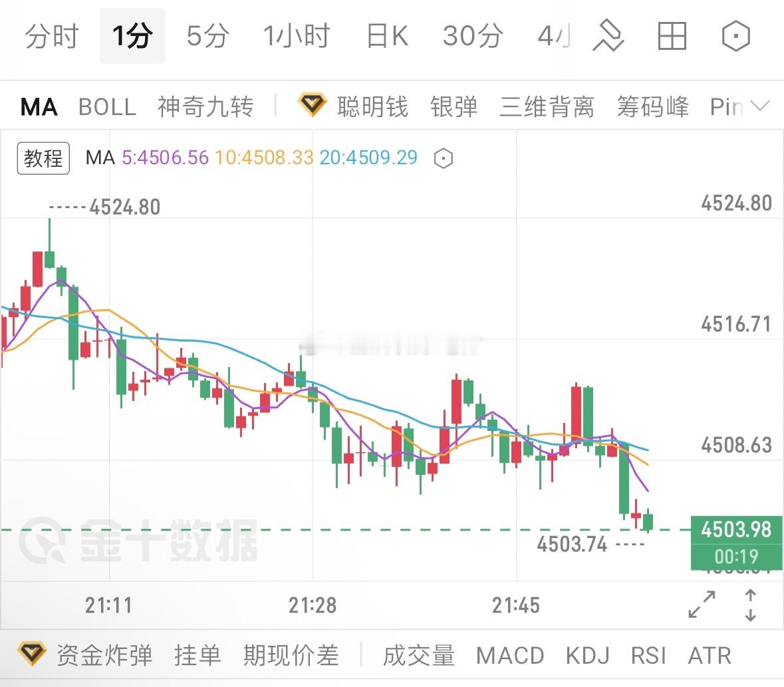Click the current price label 4503.98
The height and width of the screenshot is (687, 784).
pos(736,529)
